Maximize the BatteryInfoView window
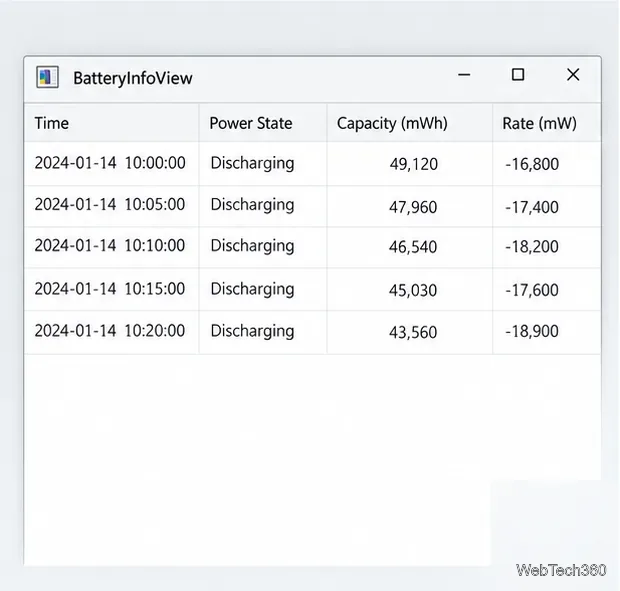 pos(518,75)
